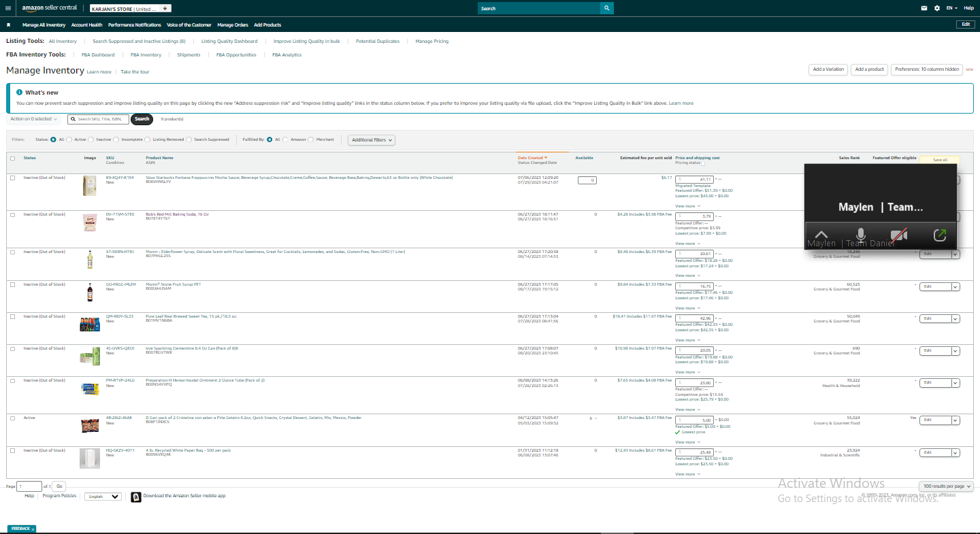Open Preferences: 10 columns hidden button

point(927,69)
